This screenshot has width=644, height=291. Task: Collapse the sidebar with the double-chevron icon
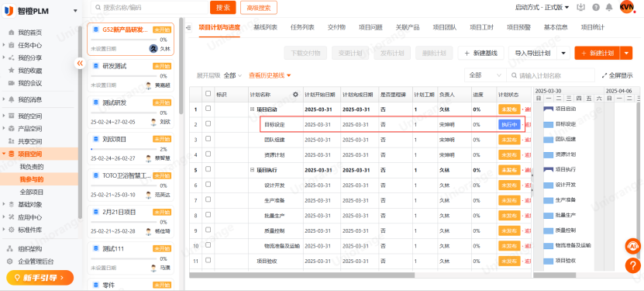point(80,63)
